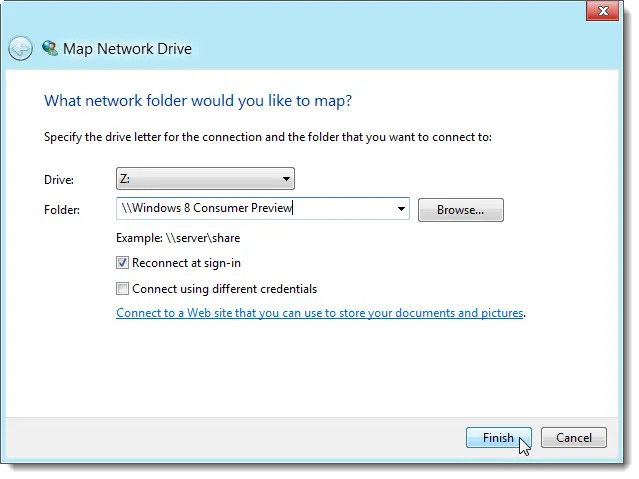The height and width of the screenshot is (479, 639).
Task: Click the 'Folder:' label
Action: pos(62,210)
